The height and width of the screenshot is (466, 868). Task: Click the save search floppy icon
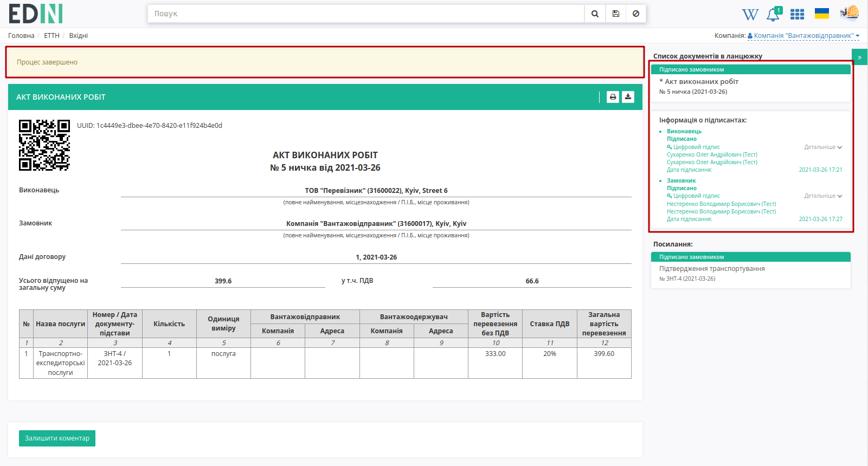pos(616,14)
